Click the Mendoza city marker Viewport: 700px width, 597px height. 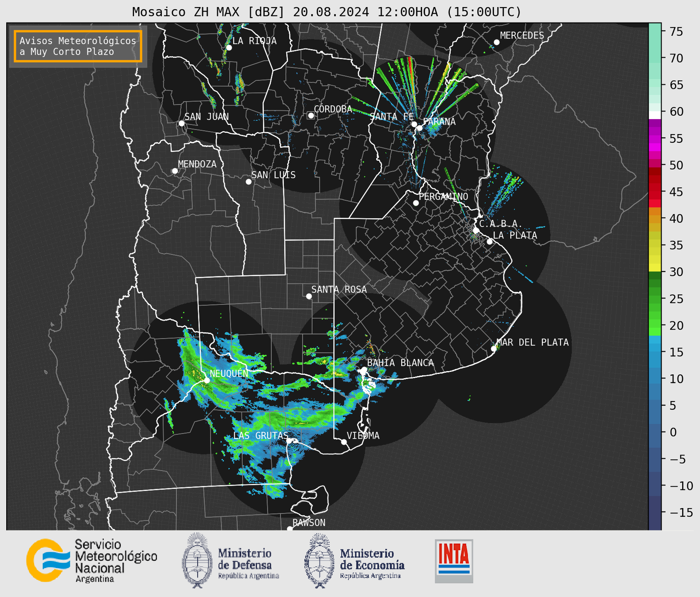click(175, 171)
